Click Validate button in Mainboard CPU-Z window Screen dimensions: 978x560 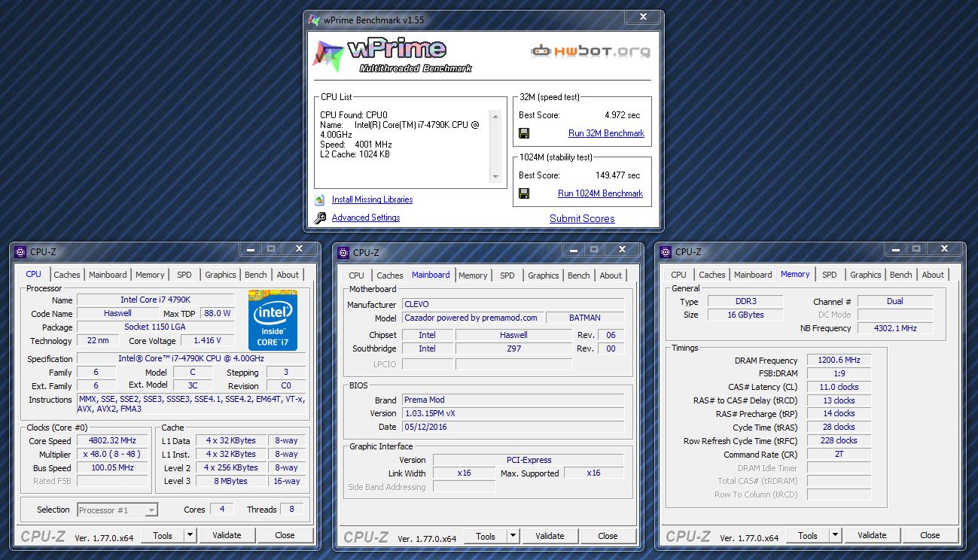point(550,536)
